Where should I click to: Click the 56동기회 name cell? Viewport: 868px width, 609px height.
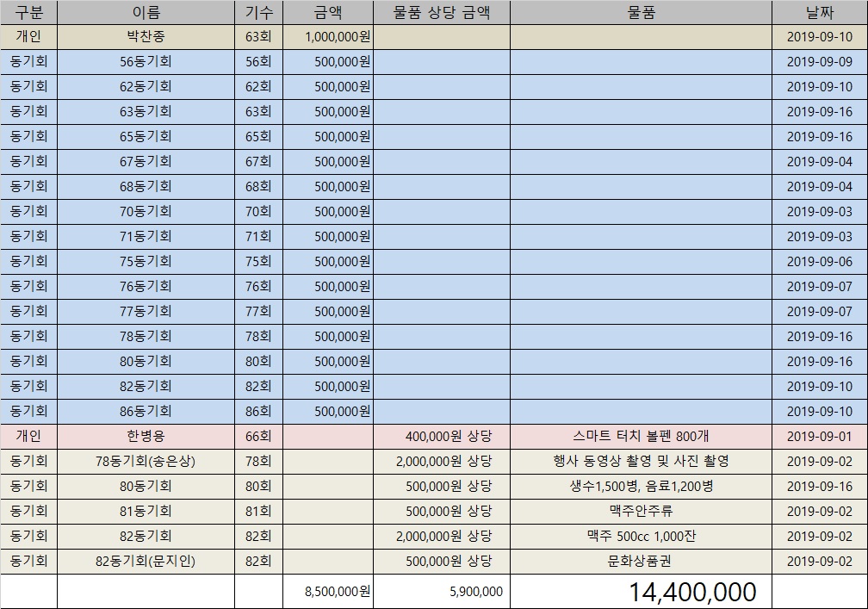(146, 62)
